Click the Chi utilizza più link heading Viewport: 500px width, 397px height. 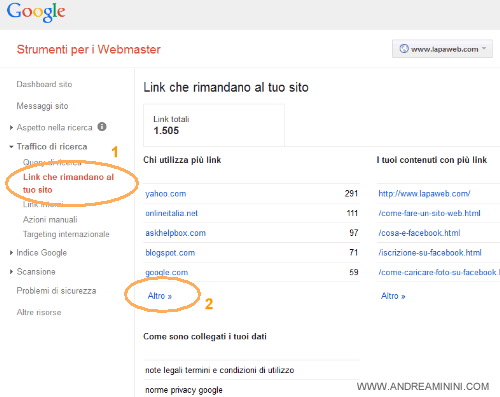(x=182, y=160)
